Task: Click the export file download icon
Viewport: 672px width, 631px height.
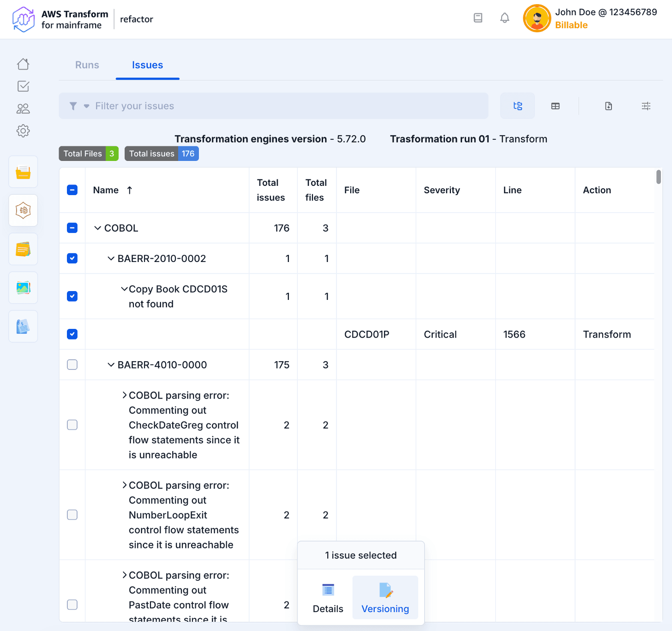Action: [608, 106]
